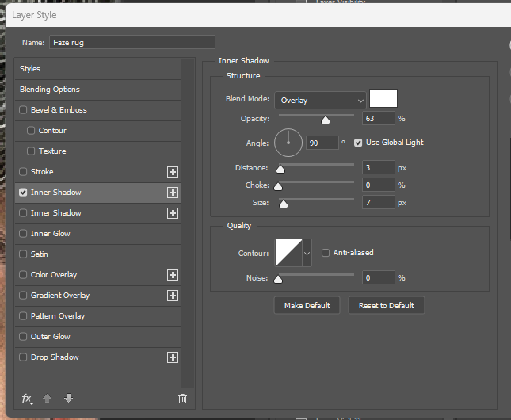Open the Blend Mode Overlay dropdown
Image resolution: width=511 pixels, height=420 pixels.
coord(320,100)
